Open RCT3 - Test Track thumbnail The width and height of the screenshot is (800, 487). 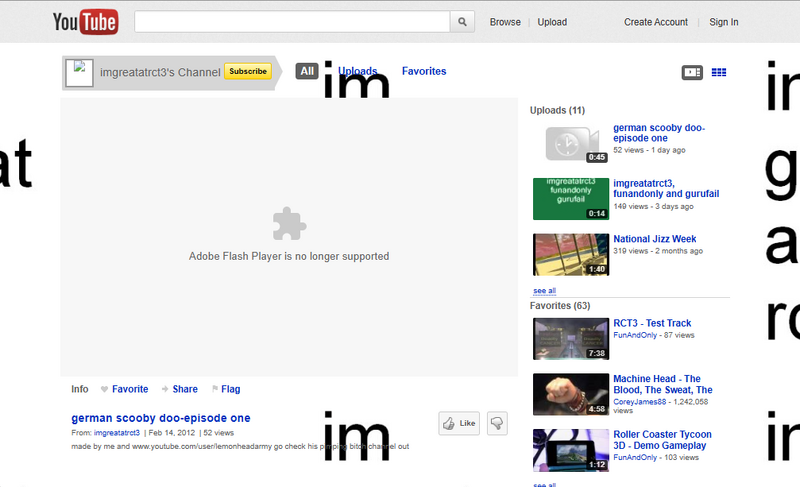[x=571, y=339]
